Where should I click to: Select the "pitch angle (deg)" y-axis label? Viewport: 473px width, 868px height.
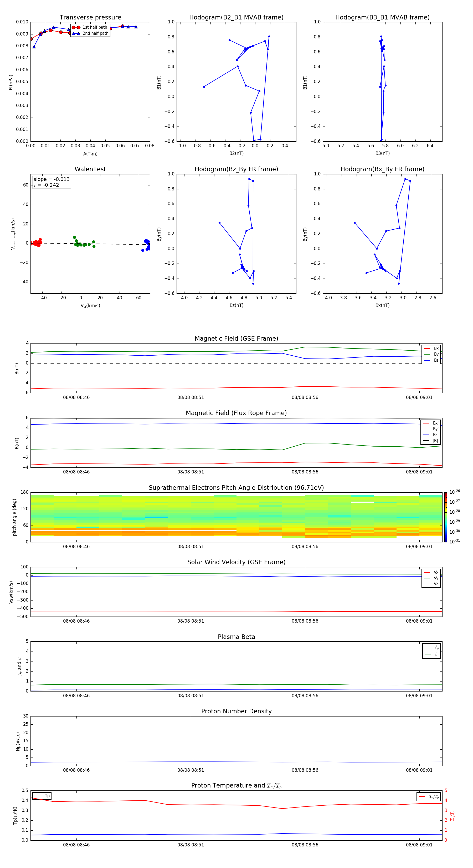14,517
